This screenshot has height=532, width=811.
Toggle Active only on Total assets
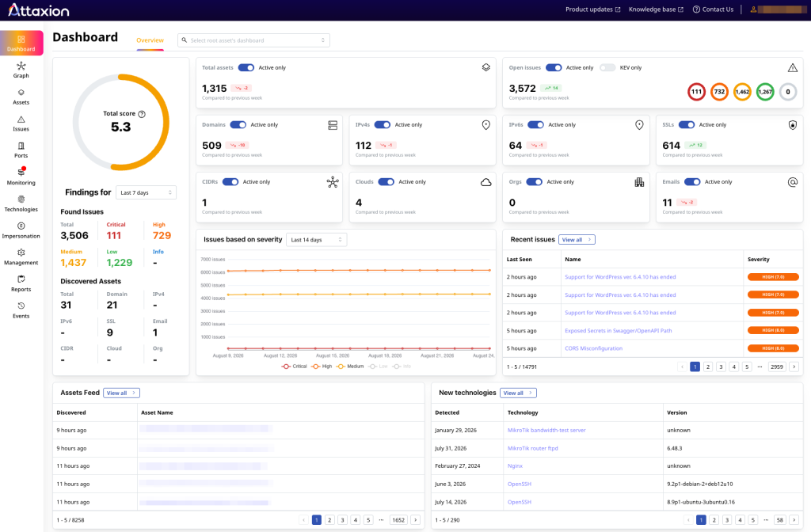[246, 68]
